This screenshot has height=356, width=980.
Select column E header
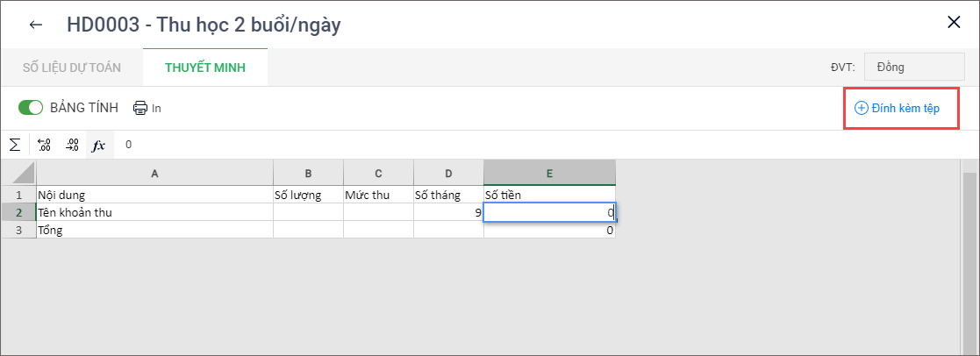click(x=549, y=173)
